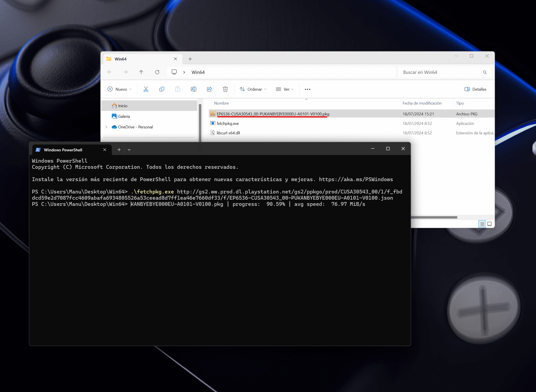Switch to details list view icon

[x=482, y=224]
